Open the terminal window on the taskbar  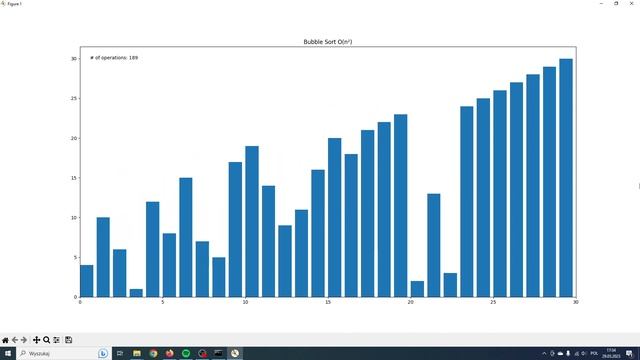[x=219, y=353]
